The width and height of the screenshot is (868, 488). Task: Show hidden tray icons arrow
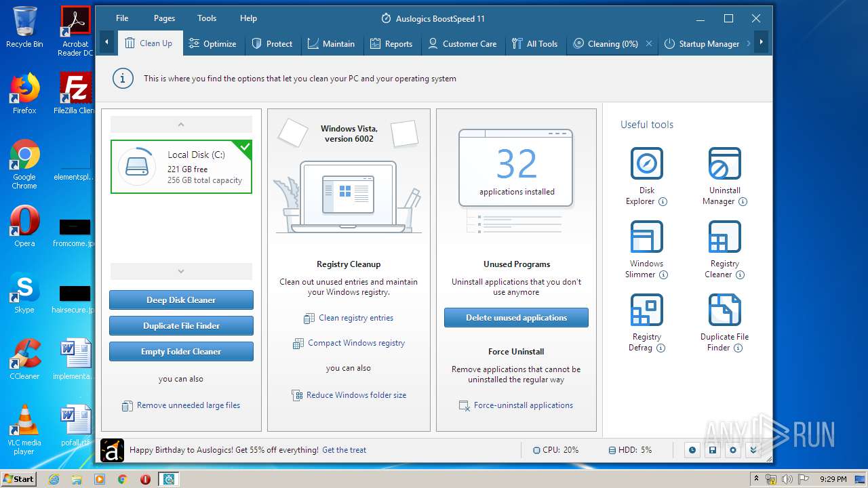pyautogui.click(x=756, y=479)
